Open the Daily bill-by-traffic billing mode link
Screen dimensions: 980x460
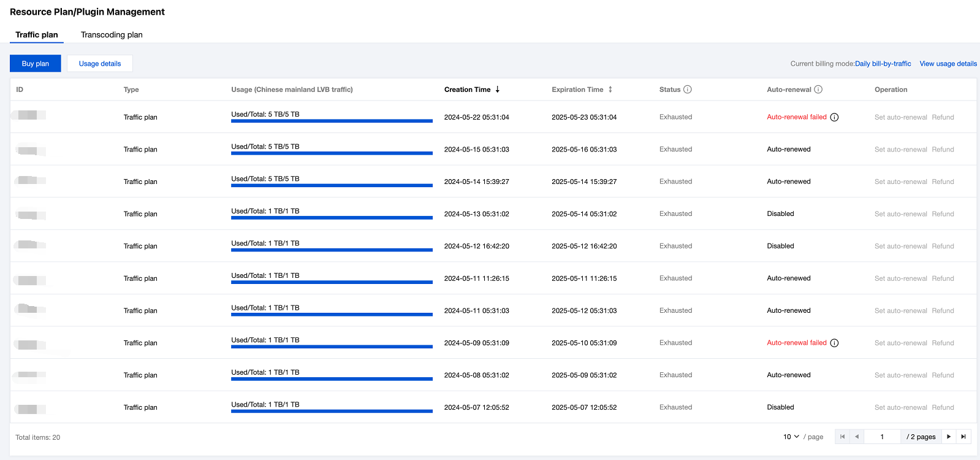(x=883, y=64)
